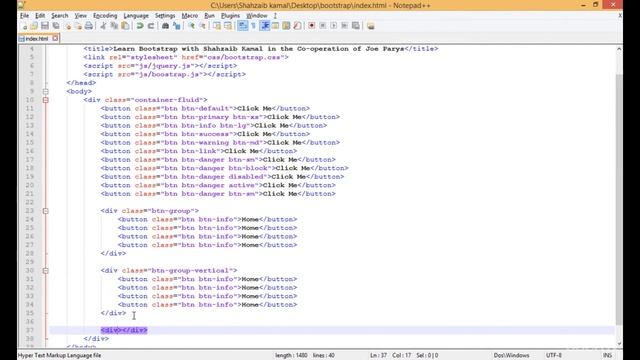The height and width of the screenshot is (360, 640).
Task: Toggle the indent guide button
Action: tap(264, 26)
